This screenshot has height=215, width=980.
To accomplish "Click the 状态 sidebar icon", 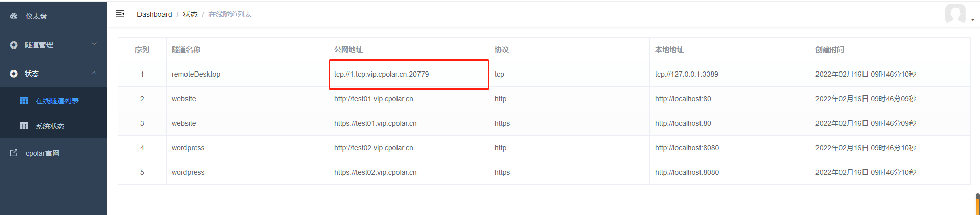I will click(x=14, y=74).
